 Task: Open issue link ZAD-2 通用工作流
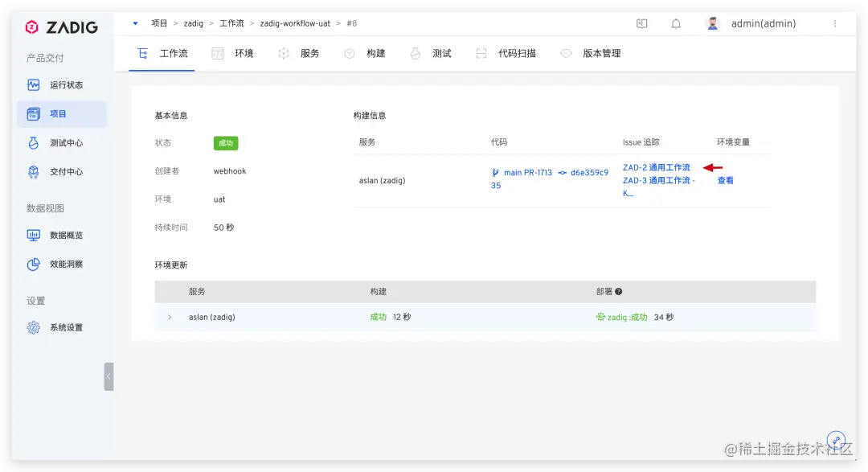pos(657,167)
